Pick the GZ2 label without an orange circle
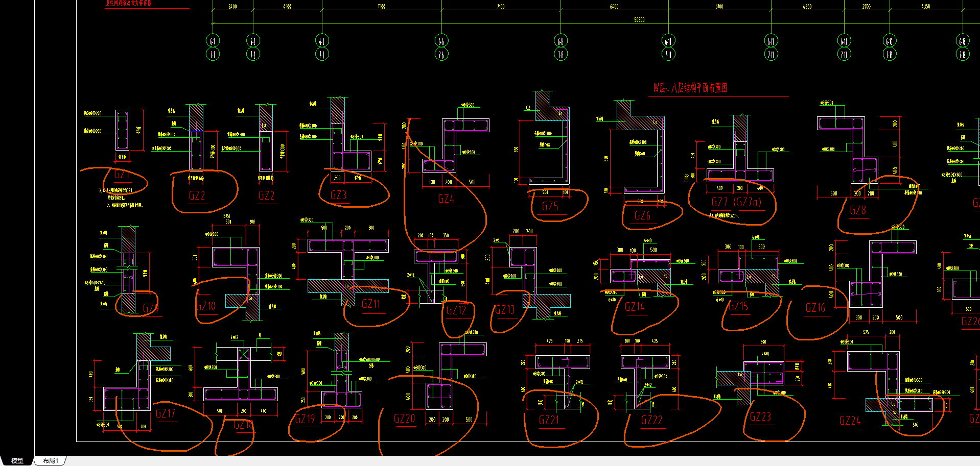This screenshot has height=466, width=980. (267, 195)
